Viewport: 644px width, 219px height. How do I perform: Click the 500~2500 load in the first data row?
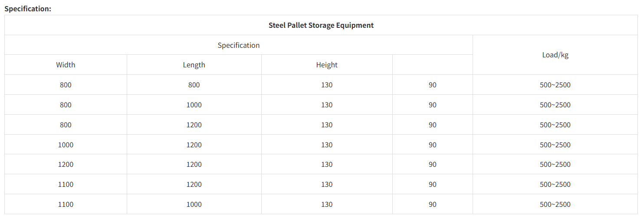(x=555, y=85)
